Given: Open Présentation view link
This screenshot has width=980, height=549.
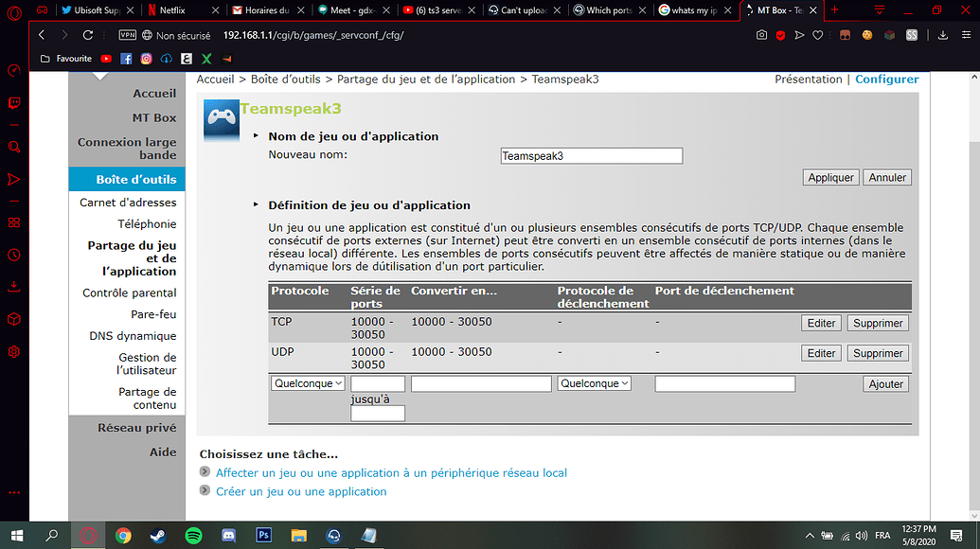Looking at the screenshot, I should coord(808,80).
